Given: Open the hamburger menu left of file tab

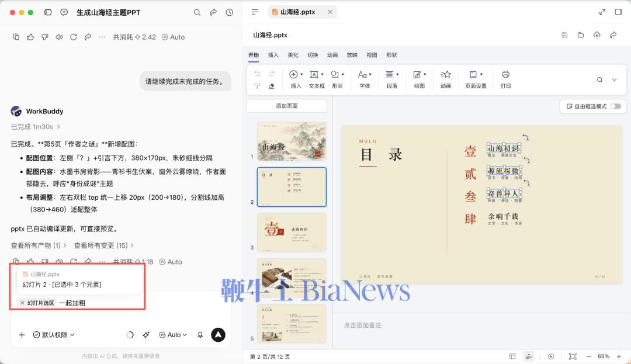Looking at the screenshot, I should tap(255, 12).
